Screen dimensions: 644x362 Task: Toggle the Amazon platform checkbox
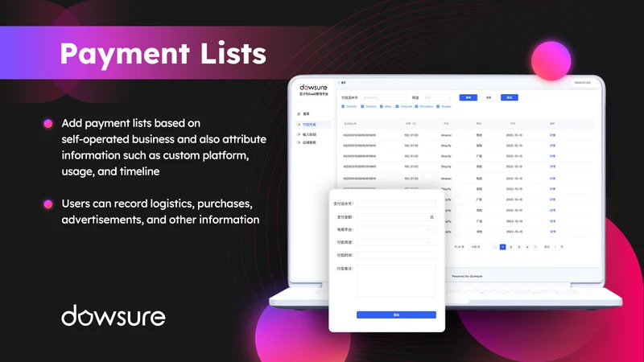[x=362, y=106]
